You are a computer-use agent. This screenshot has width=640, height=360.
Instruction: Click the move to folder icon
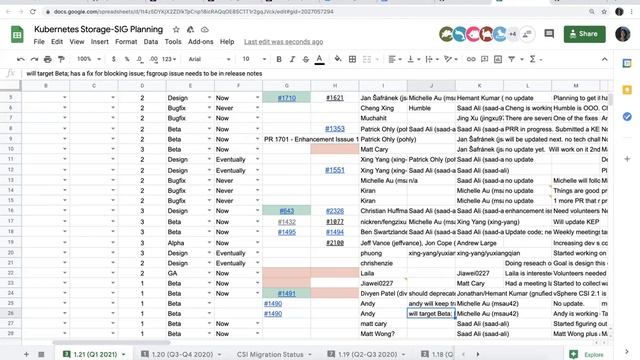point(190,29)
